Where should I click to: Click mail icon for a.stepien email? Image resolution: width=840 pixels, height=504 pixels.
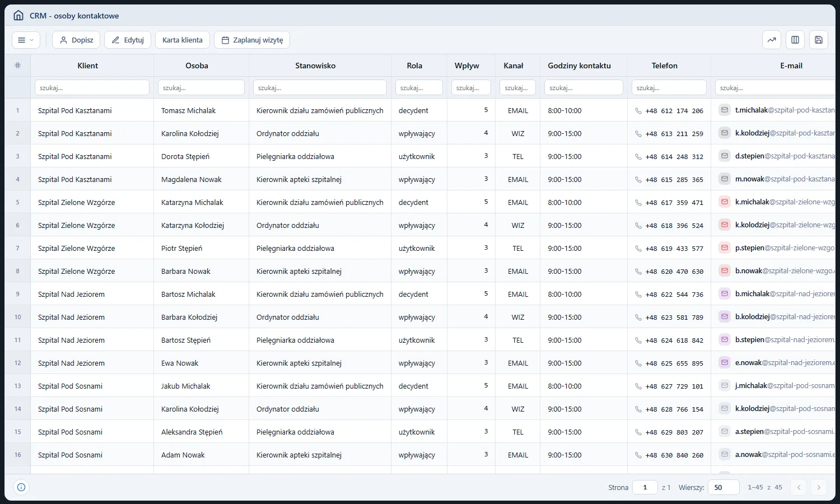[725, 431]
